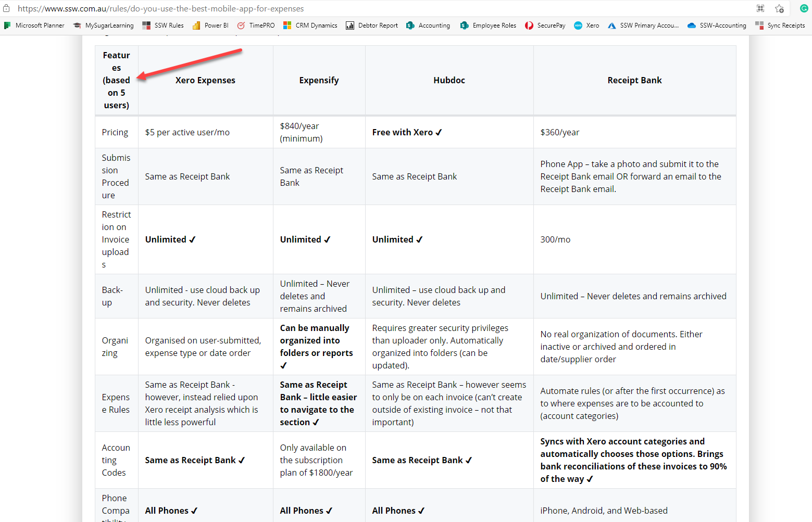Click "Only available on the subscription plan" cell
The width and height of the screenshot is (812, 522).
tap(319, 460)
